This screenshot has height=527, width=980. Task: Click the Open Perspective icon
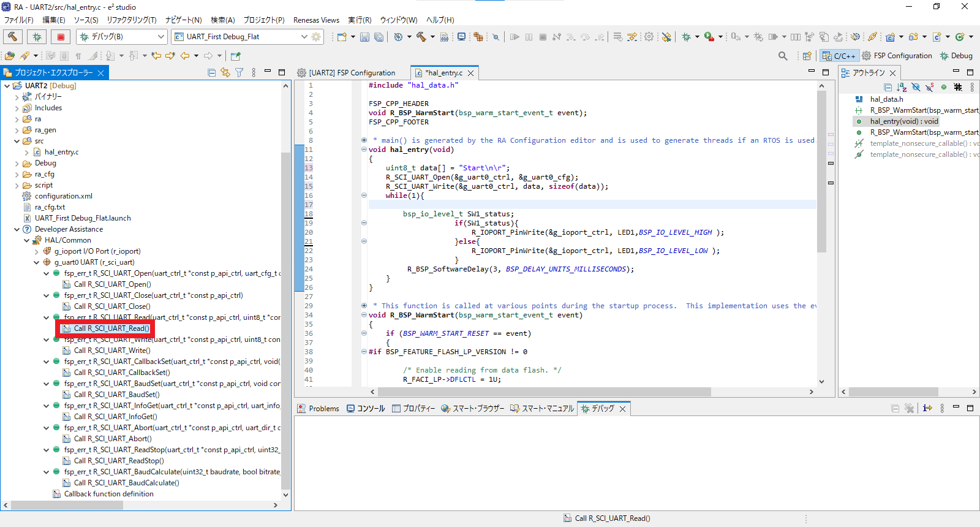tap(807, 56)
